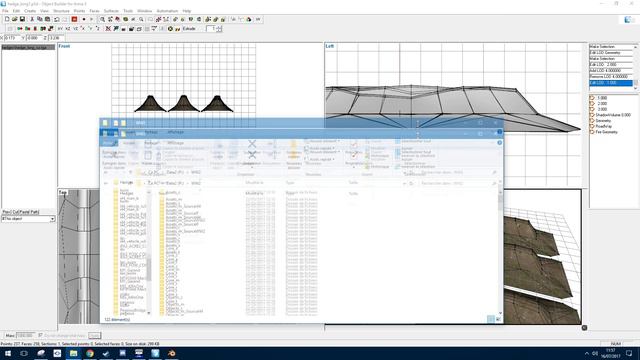Image resolution: width=640 pixels, height=360 pixels.
Task: Click the magnifier zoom icon in top toolbar
Action: (102, 19)
